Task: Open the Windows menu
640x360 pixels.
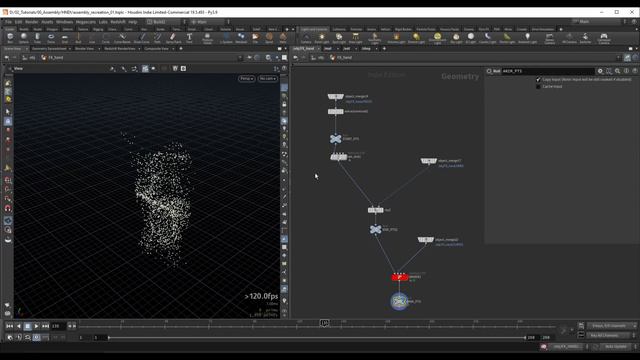Action: (64, 22)
